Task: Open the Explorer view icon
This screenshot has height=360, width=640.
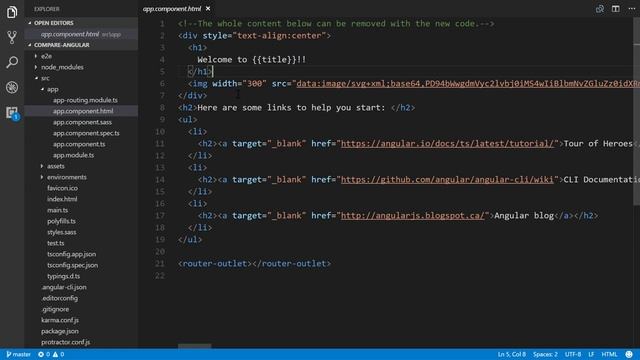Action: click(x=12, y=12)
